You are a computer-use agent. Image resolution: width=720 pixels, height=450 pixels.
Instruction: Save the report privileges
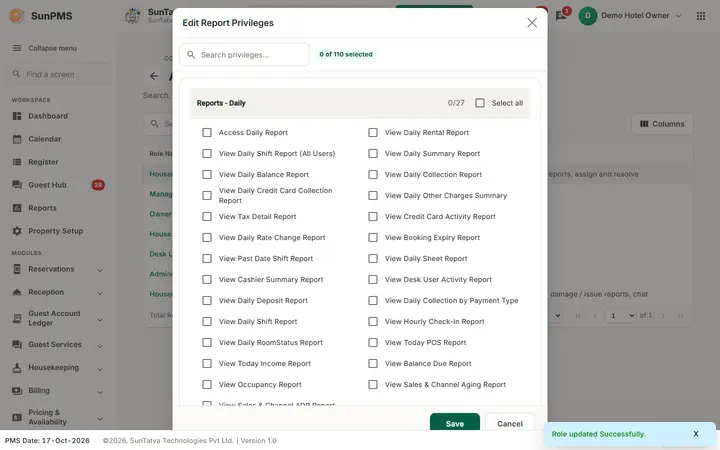[x=455, y=423]
